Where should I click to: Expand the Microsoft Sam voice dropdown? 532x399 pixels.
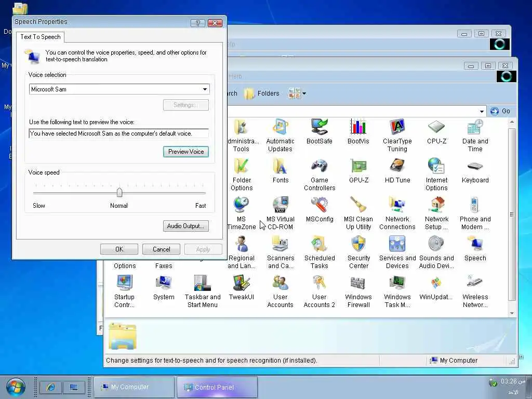click(x=205, y=89)
